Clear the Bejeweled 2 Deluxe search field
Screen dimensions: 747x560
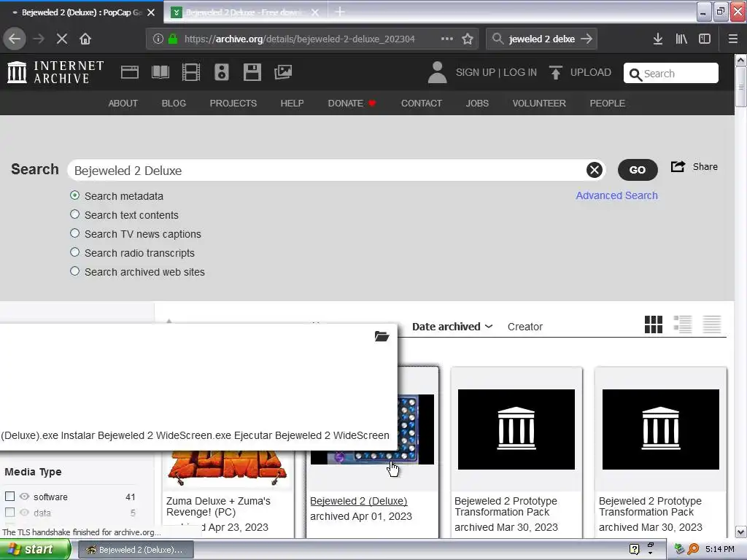click(594, 170)
